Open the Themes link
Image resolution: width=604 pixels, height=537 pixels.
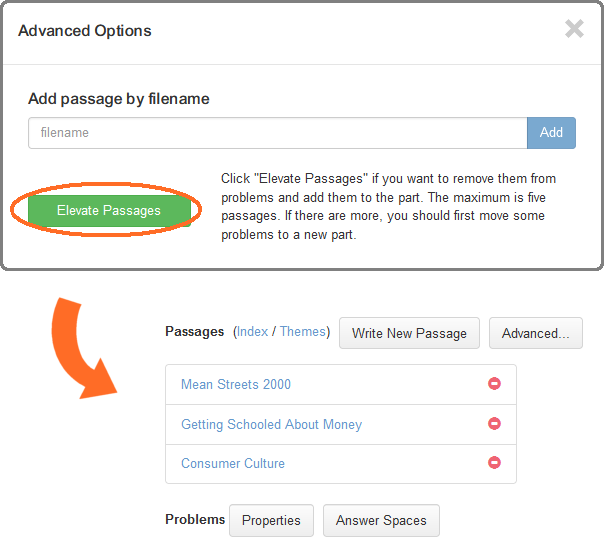(x=303, y=332)
